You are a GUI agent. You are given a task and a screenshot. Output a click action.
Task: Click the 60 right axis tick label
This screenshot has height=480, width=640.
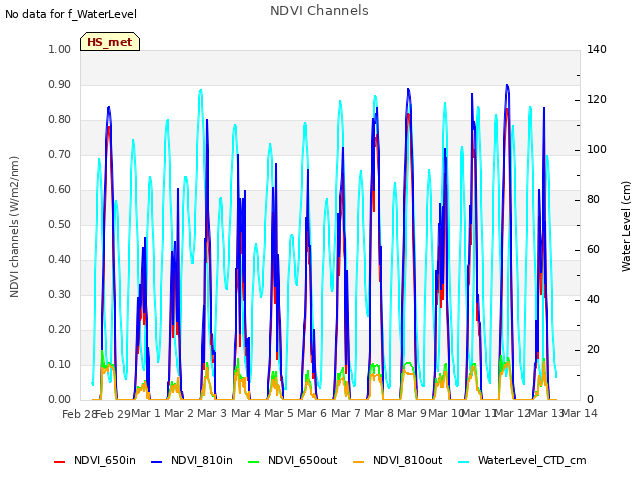coord(593,250)
